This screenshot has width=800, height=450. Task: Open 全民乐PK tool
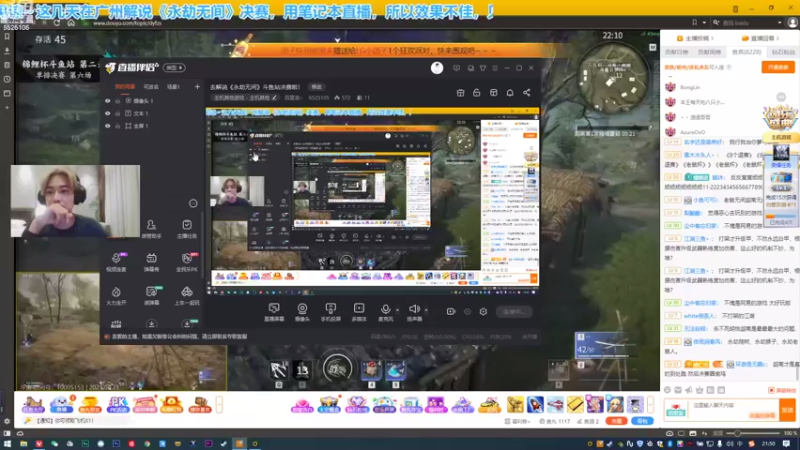tap(187, 262)
